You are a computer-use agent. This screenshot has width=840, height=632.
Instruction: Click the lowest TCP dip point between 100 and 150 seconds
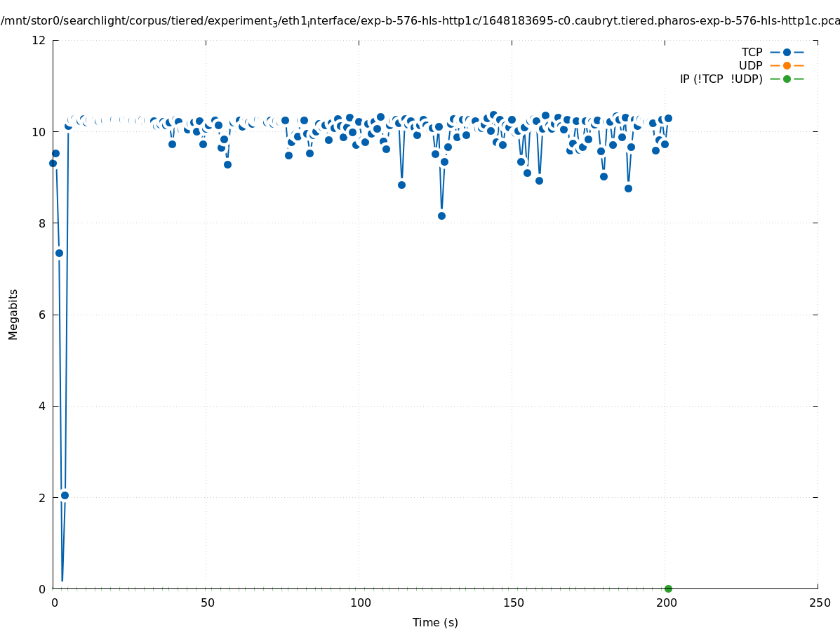pos(441,216)
